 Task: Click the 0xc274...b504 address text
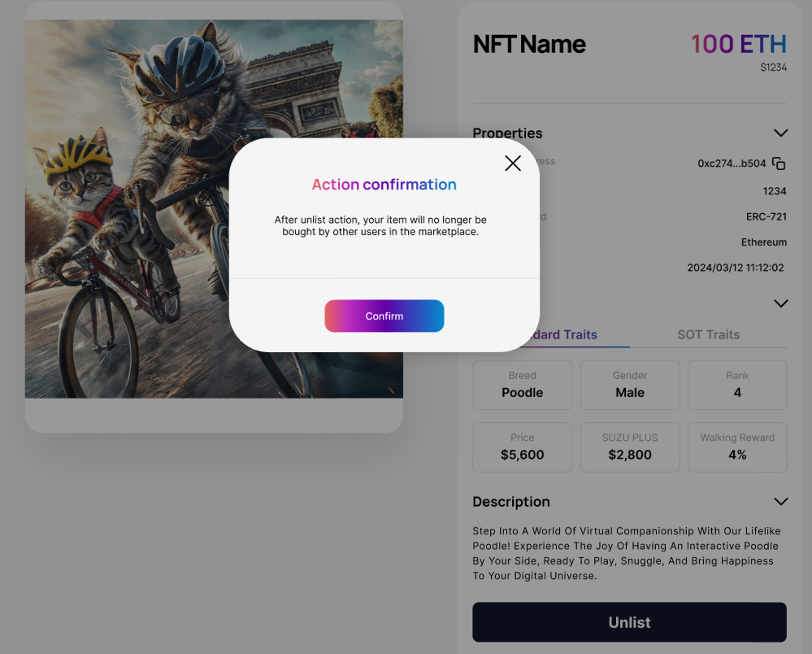[732, 163]
